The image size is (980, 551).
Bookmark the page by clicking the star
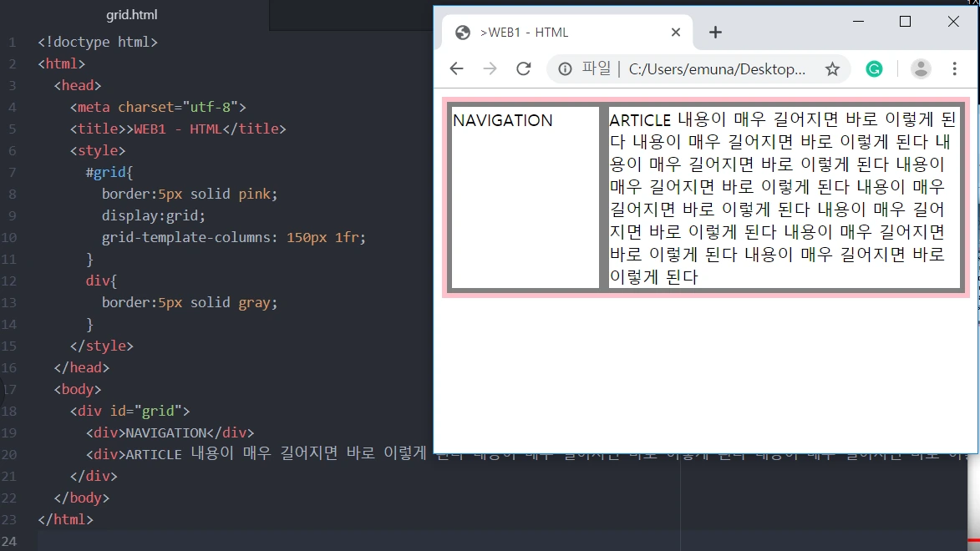[x=833, y=69]
